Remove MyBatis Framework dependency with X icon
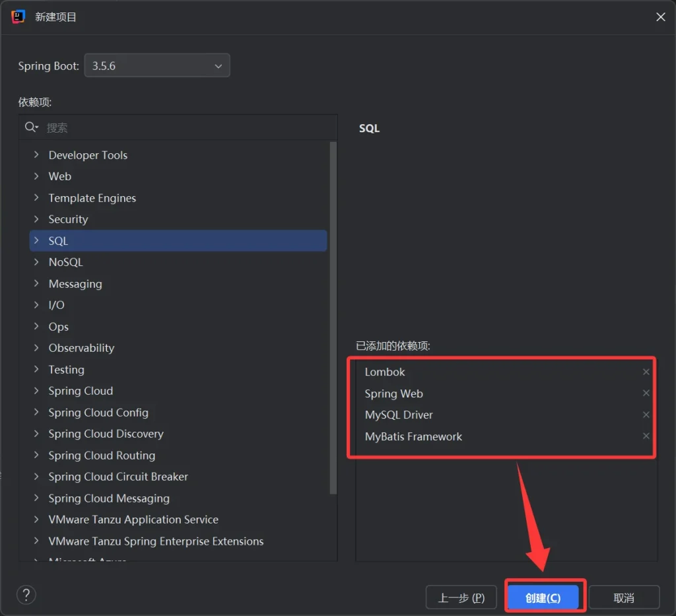This screenshot has height=616, width=676. 646,436
